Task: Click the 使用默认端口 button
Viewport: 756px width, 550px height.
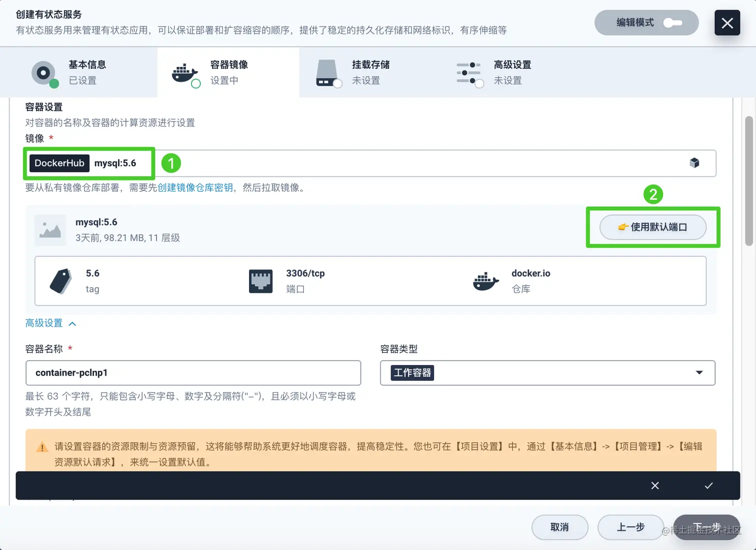Action: pos(652,227)
